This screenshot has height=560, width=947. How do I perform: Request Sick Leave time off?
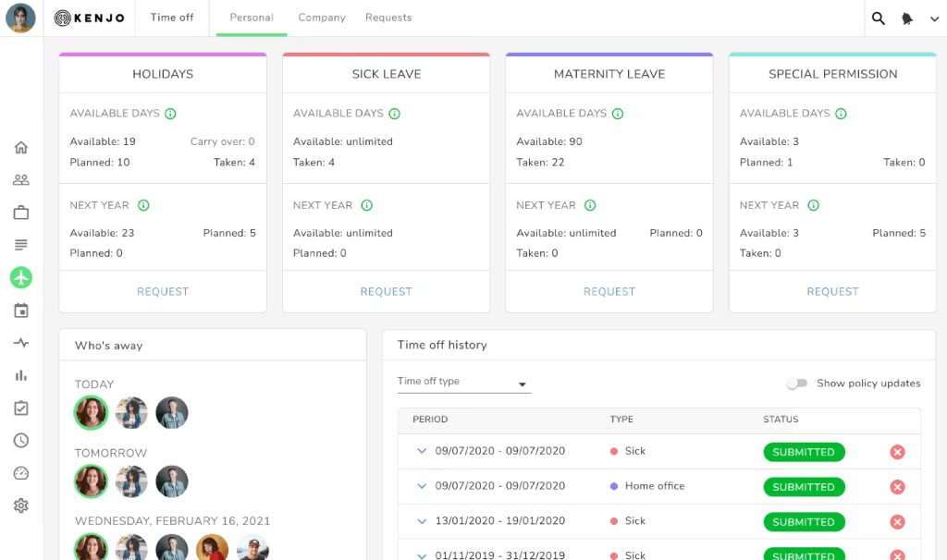coord(386,291)
